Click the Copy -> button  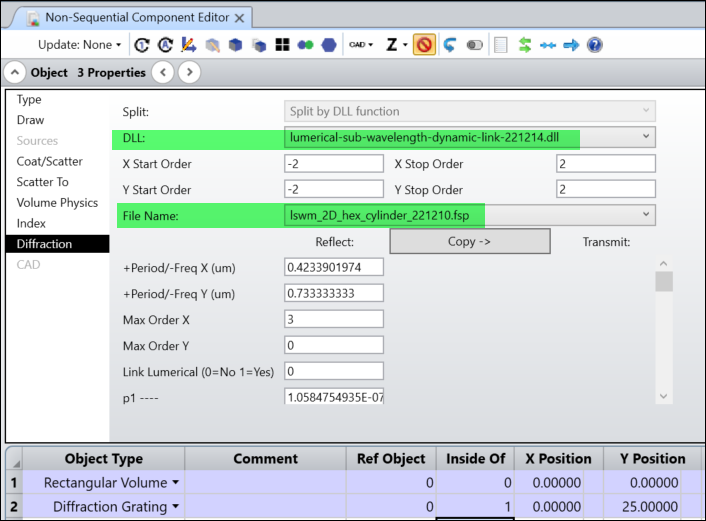click(x=469, y=241)
